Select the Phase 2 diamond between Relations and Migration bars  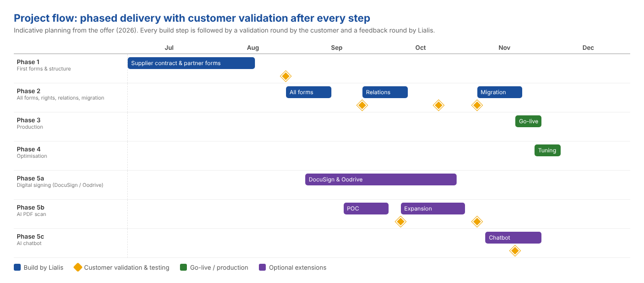438,105
